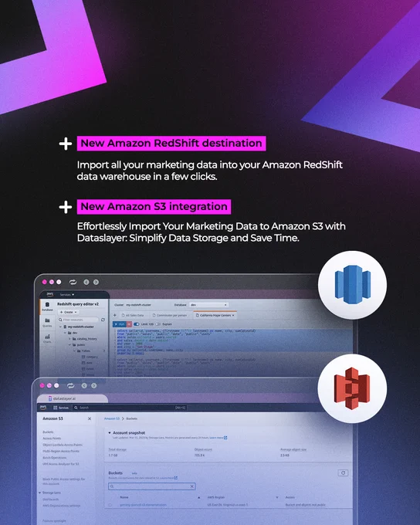420x525 pixels.
Task: Go back in the Redshift browser window
Action: pos(86,283)
